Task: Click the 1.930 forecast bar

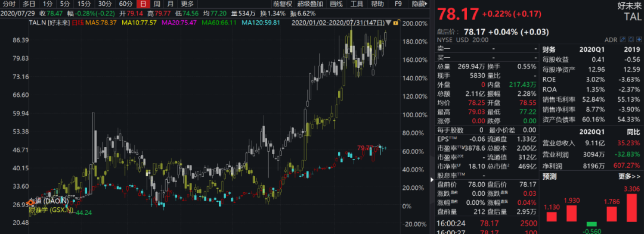Action: pos(572,214)
